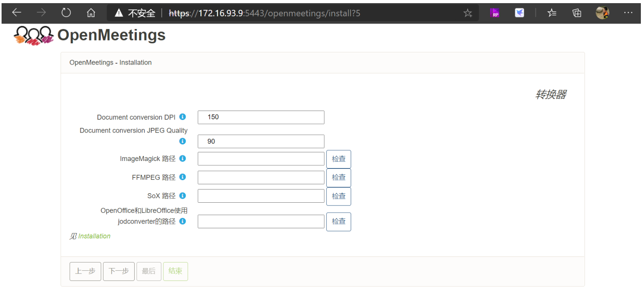
Task: Open the Installation help link
Action: coord(94,236)
